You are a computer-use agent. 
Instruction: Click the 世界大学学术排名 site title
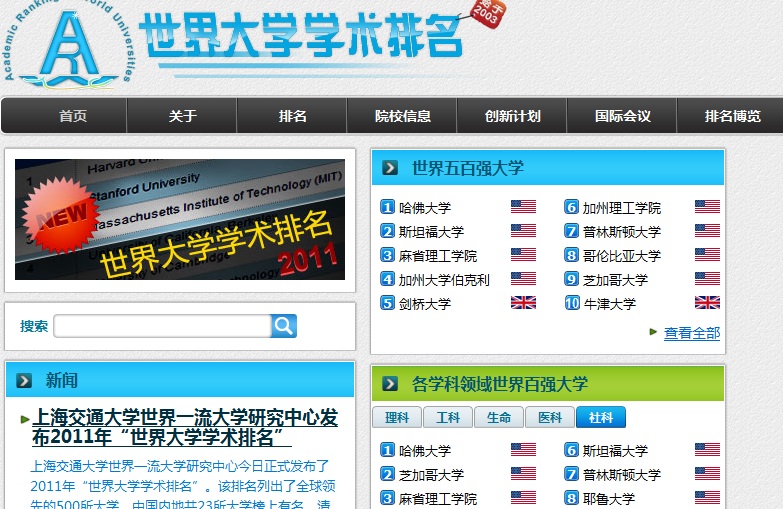pyautogui.click(x=302, y=35)
